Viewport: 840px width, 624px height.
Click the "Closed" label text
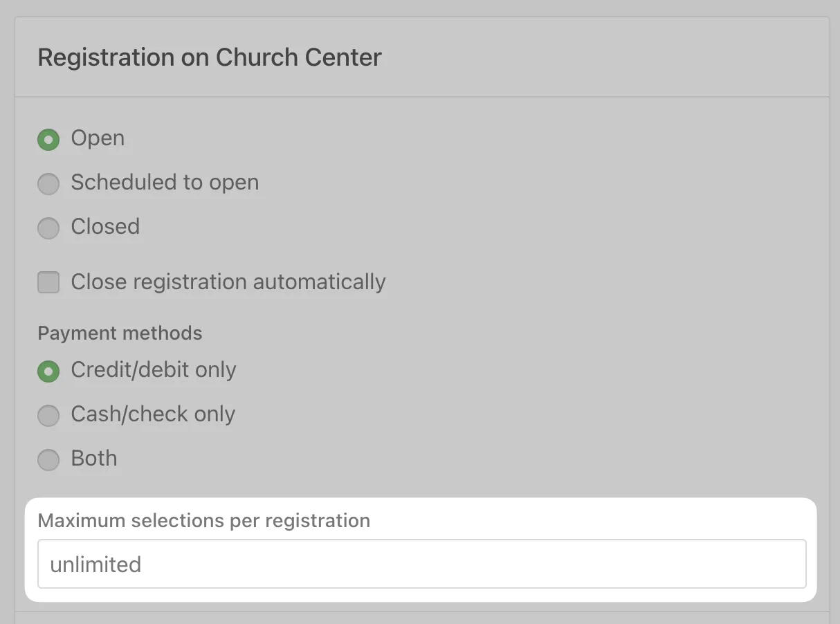[105, 227]
